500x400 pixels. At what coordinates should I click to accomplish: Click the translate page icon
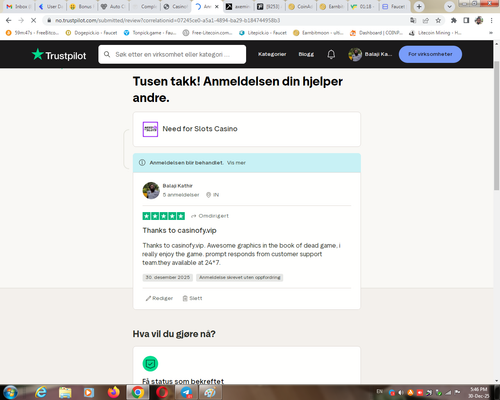coord(413,20)
